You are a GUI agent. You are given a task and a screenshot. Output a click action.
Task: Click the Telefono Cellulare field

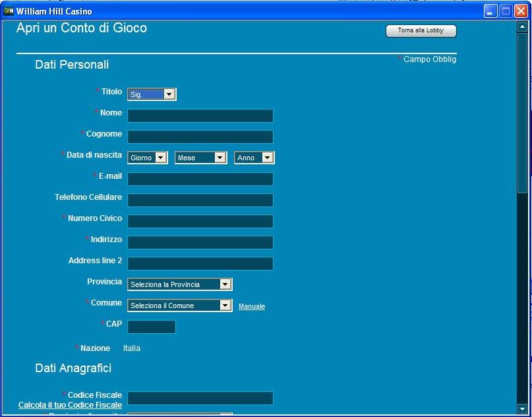(x=200, y=200)
